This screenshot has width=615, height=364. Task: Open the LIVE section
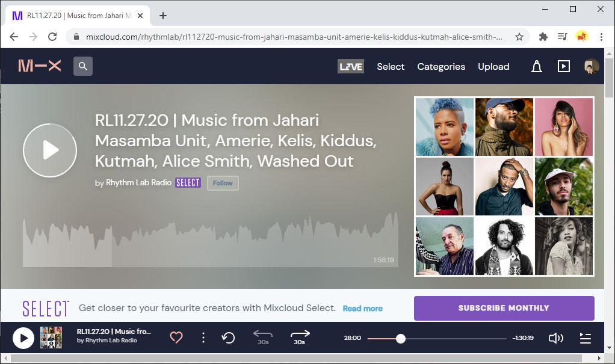351,66
